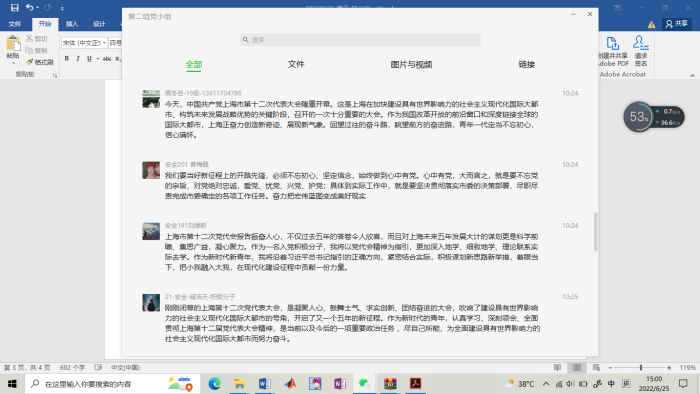Open WeChat from the taskbar
700x394 pixels.
[365, 383]
